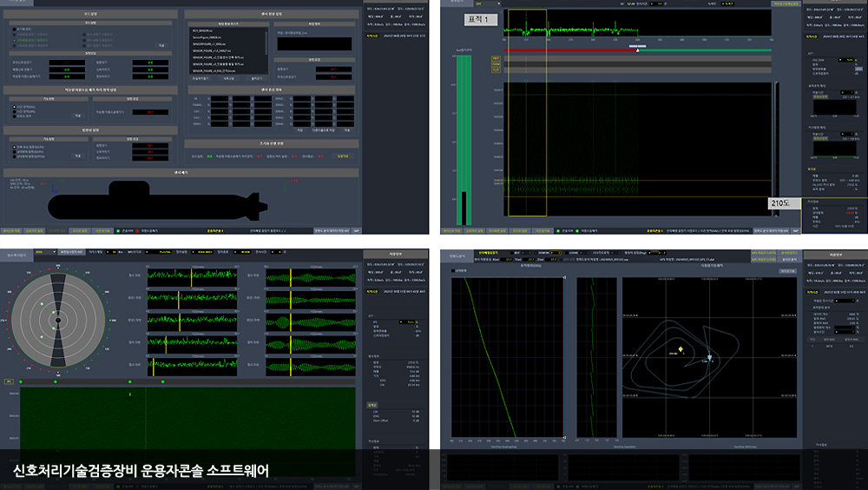Click the yellow-text button in polar window's side panel
The width and height of the screenshot is (868, 490).
coord(372,405)
